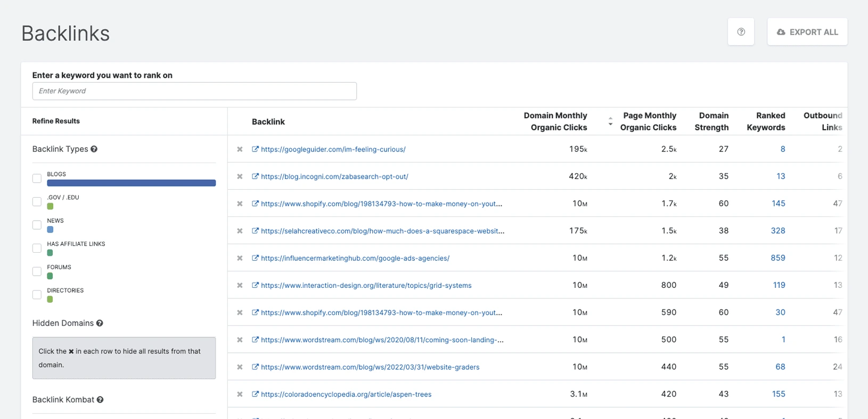Viewport: 868px width, 419px height.
Task: Enable the DIRECTORIES checkbox
Action: tap(37, 295)
